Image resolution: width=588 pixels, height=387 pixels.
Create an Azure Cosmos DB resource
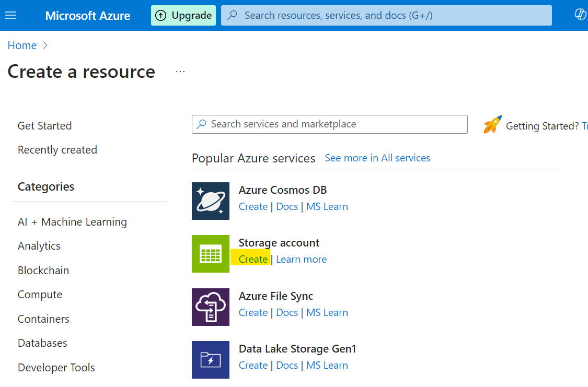tap(253, 206)
